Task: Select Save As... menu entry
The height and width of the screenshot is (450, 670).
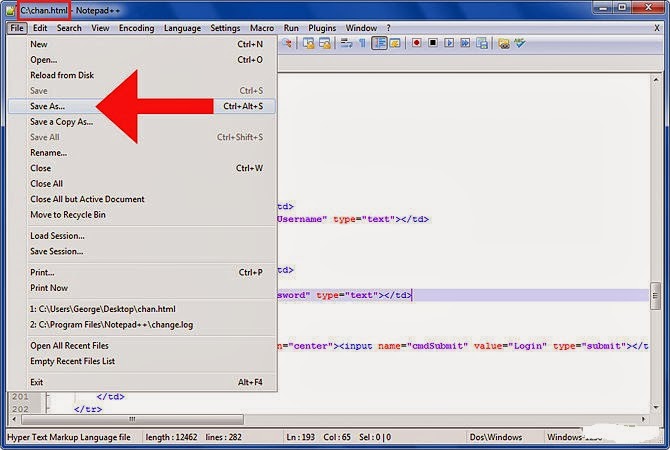Action: pyautogui.click(x=141, y=106)
